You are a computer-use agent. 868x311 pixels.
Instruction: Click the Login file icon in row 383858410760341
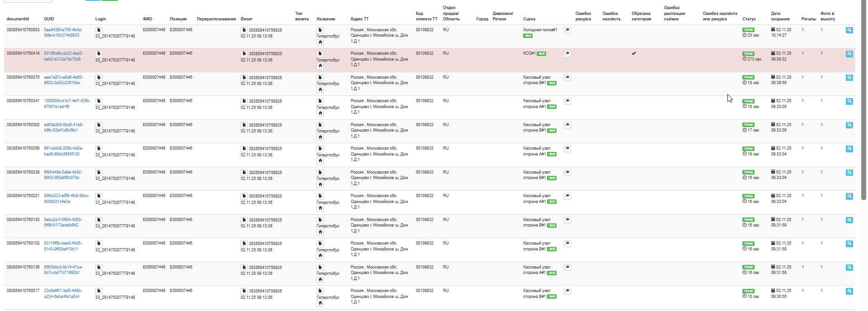point(99,101)
